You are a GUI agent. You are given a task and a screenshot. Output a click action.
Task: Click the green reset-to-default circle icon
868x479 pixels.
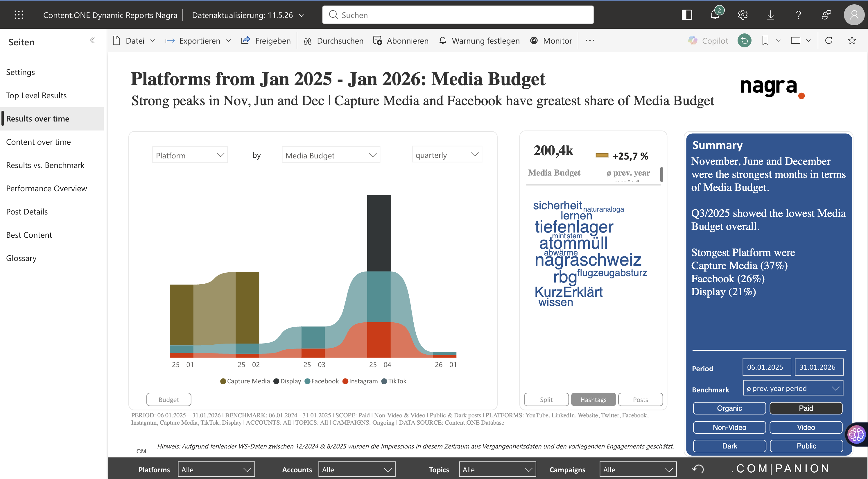pyautogui.click(x=744, y=41)
